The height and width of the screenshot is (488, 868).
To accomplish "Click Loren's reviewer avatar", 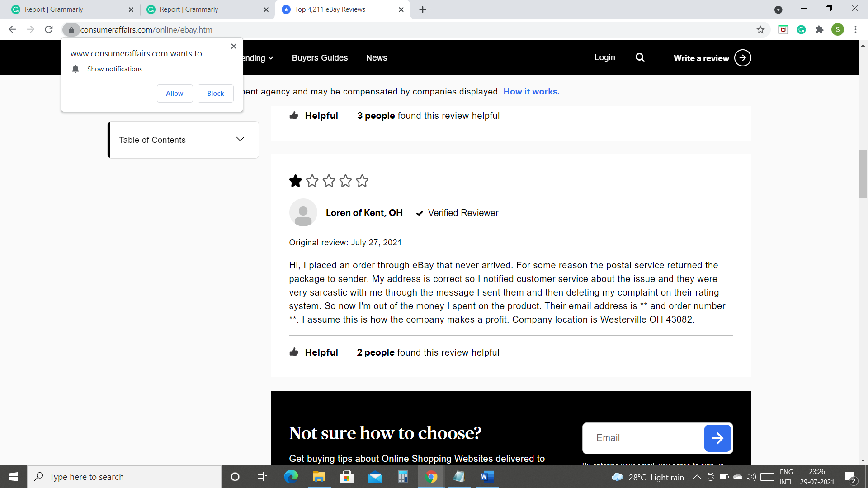I will click(303, 212).
